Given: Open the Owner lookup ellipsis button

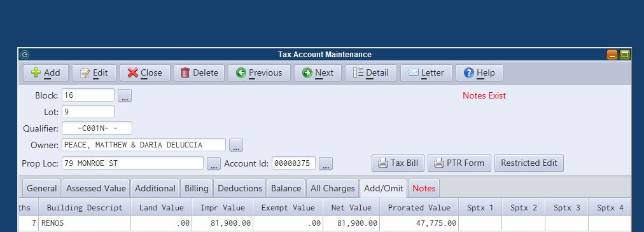Looking at the screenshot, I should point(236,145).
